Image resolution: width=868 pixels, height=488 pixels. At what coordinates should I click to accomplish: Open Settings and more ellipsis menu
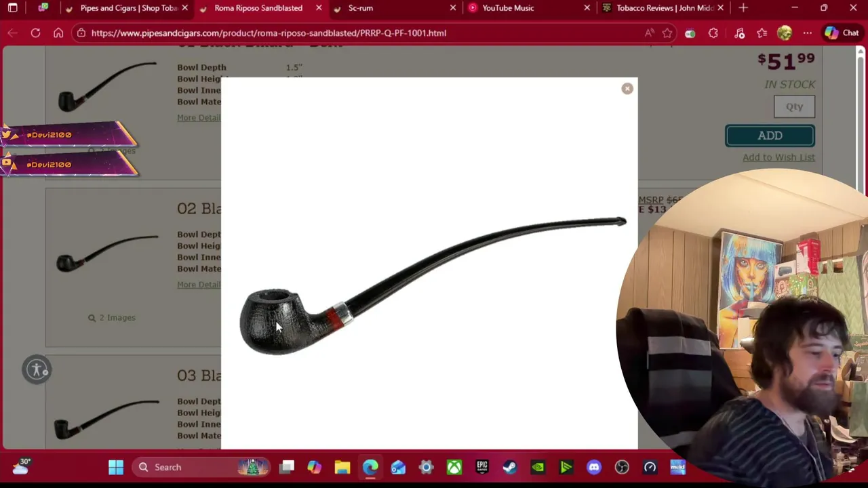pos(807,33)
